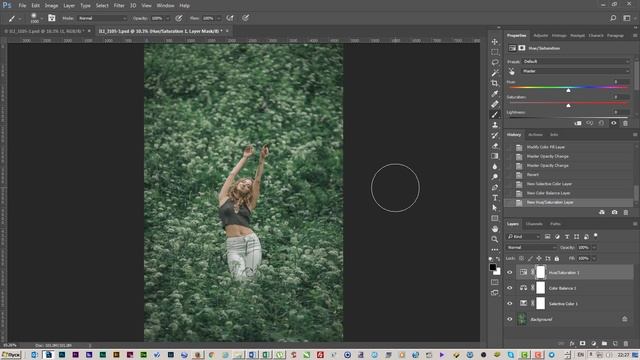Select the Gradient tool
Image resolution: width=640 pixels, height=360 pixels.
click(495, 156)
